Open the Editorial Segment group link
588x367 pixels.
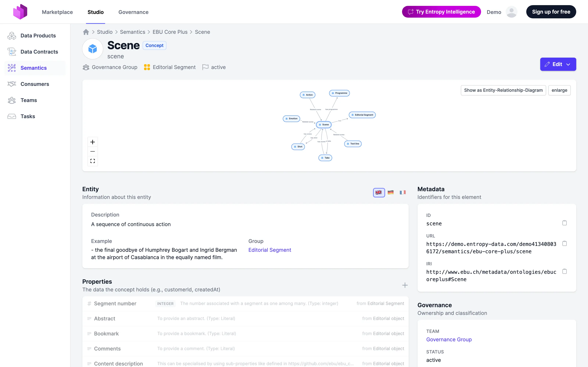pyautogui.click(x=270, y=250)
